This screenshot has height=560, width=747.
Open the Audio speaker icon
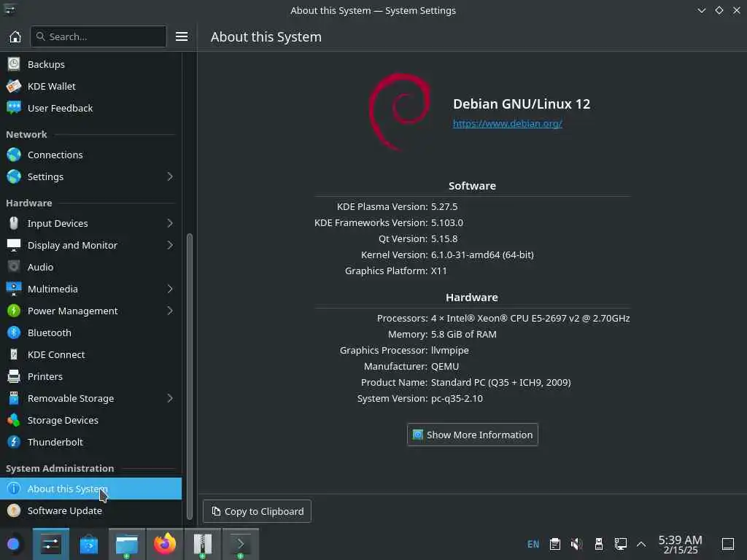(x=14, y=267)
